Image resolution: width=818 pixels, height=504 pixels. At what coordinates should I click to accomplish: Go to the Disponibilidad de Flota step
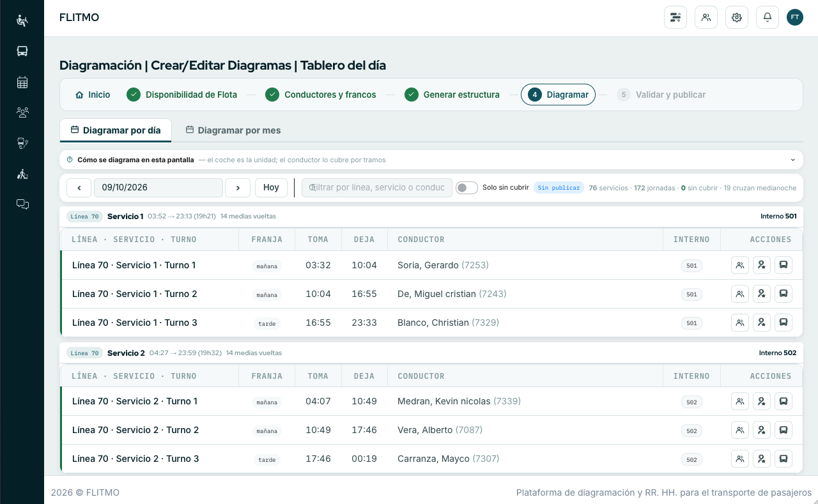[x=182, y=95]
